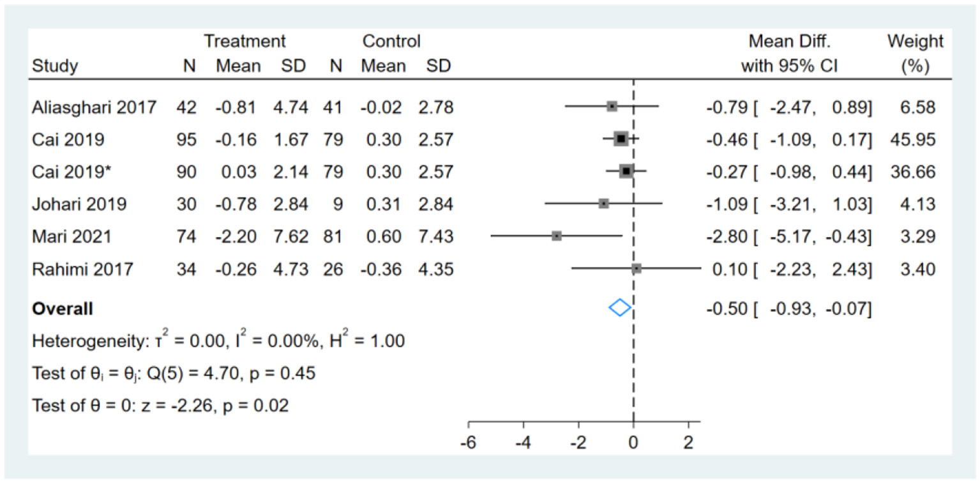The width and height of the screenshot is (980, 483).
Task: Click the Aliasghari 2017 study name
Action: 94,107
